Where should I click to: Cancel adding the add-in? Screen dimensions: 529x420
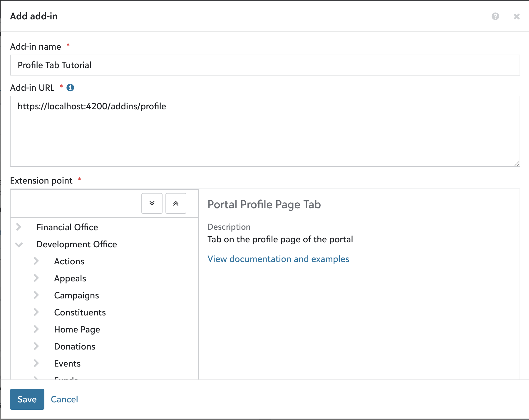[x=64, y=399]
